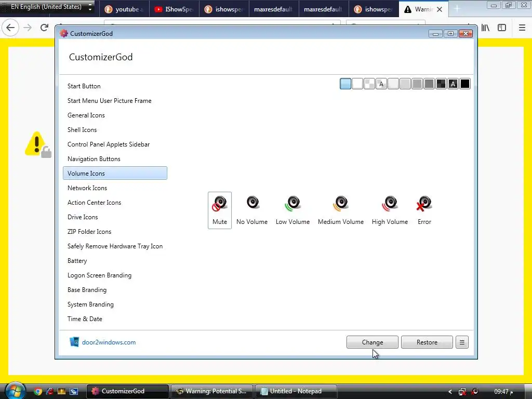
Task: Launch Chrome from the quick launch bar
Action: 37,391
